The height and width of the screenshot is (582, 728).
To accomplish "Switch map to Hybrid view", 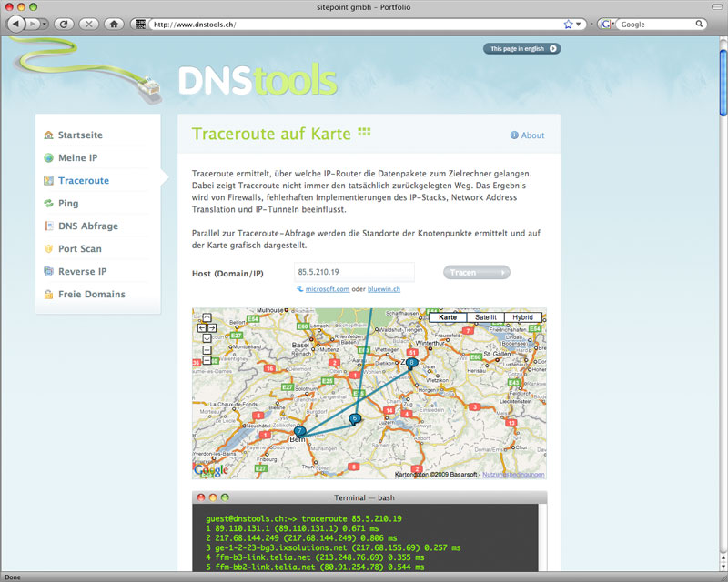I will tap(522, 317).
